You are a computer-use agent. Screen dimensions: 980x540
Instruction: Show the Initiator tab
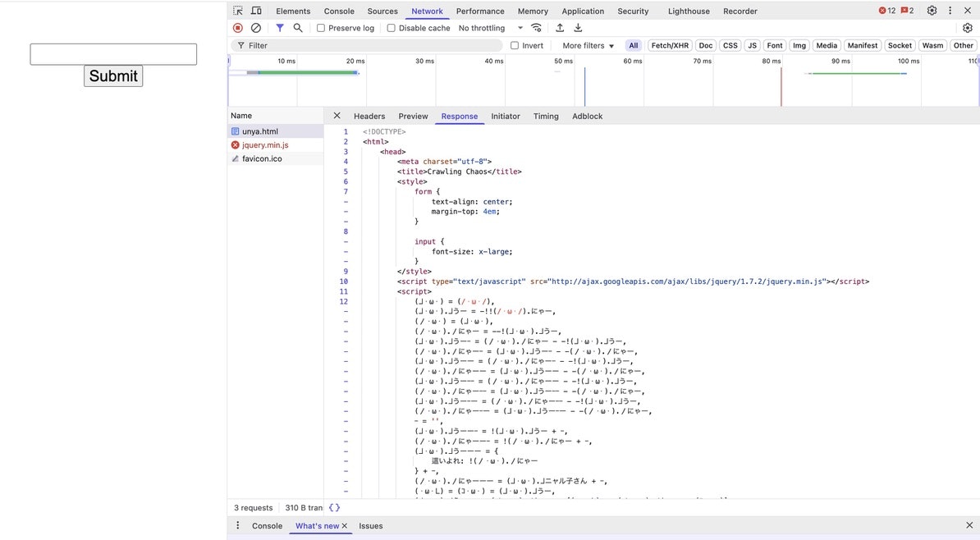pos(506,117)
